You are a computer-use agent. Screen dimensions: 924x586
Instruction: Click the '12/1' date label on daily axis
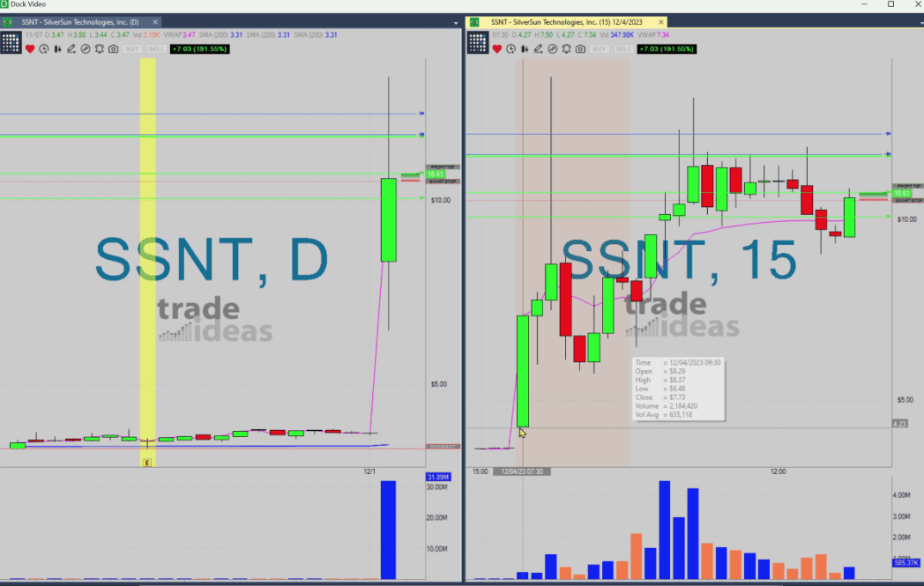click(369, 471)
